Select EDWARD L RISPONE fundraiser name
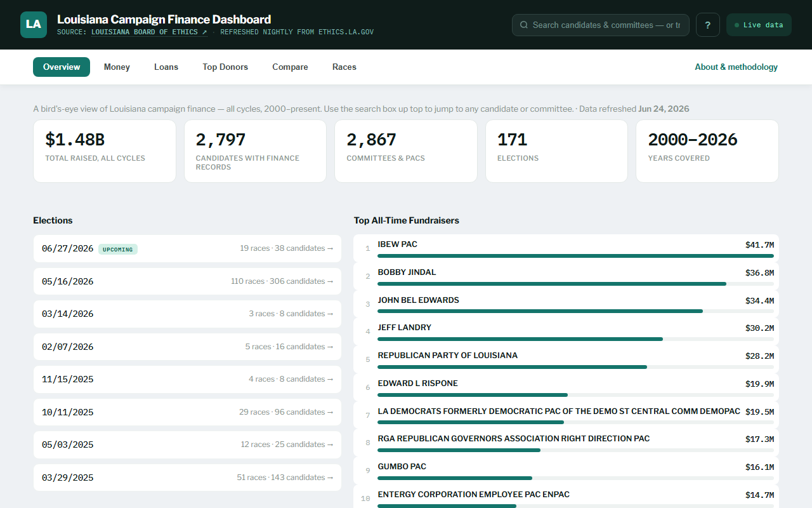Image resolution: width=812 pixels, height=508 pixels. click(x=418, y=384)
